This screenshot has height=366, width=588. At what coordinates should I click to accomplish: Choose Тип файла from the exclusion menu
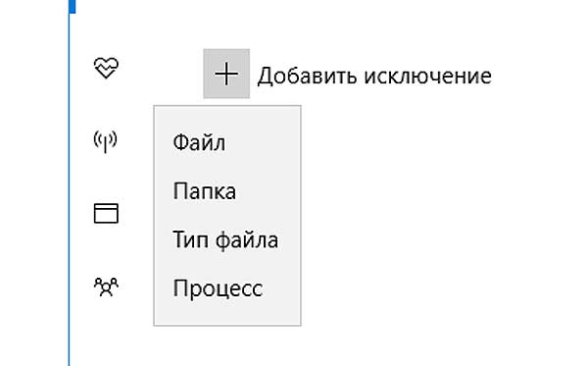point(225,239)
